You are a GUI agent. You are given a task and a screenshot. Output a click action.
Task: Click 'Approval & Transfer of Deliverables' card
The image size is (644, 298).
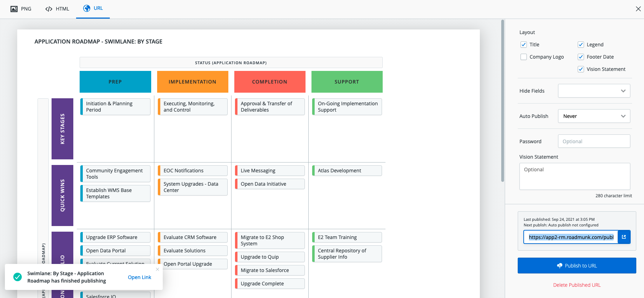(270, 107)
